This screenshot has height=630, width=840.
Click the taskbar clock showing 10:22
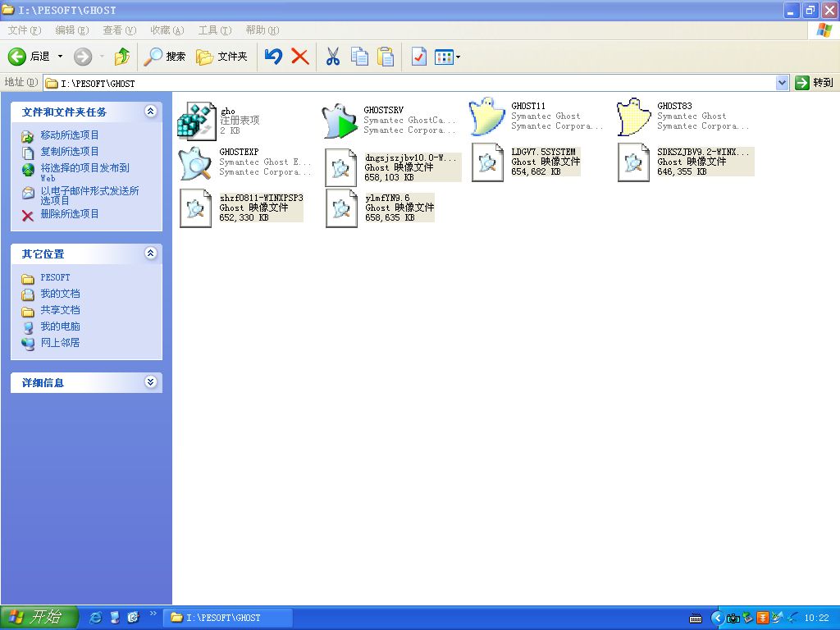816,618
